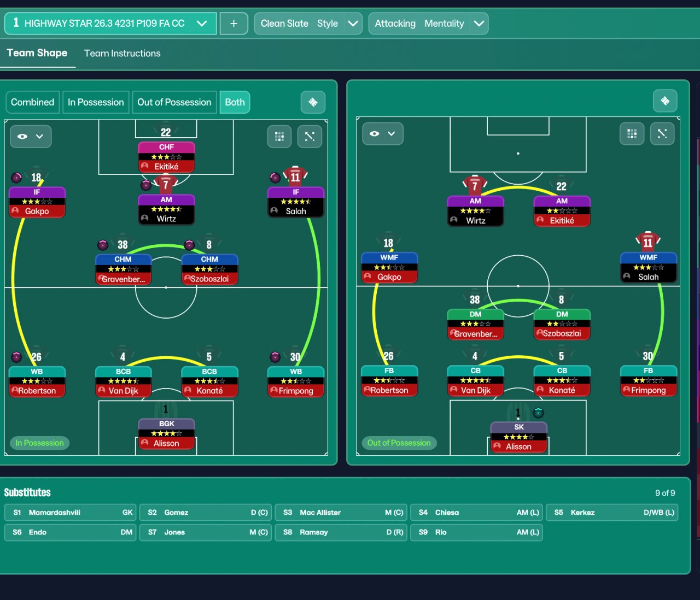Select Robertson's WB role card
The width and height of the screenshot is (700, 600).
37,381
